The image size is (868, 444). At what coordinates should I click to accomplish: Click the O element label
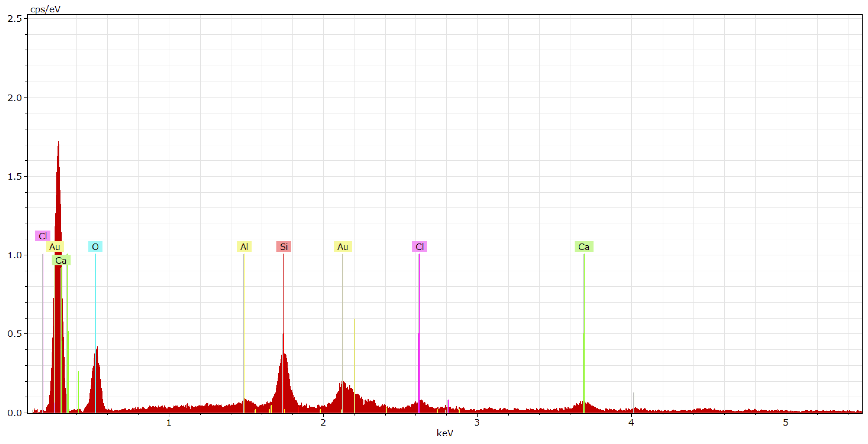tap(95, 247)
